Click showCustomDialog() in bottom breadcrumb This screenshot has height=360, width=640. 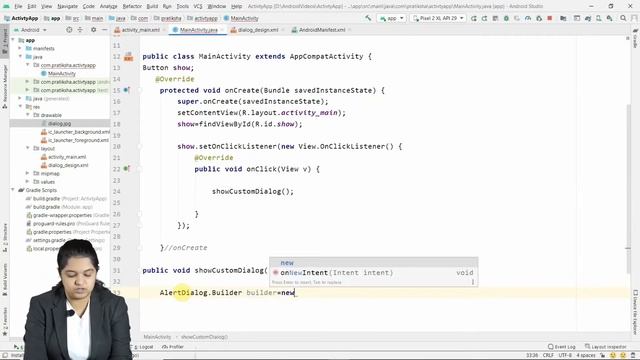click(204, 337)
